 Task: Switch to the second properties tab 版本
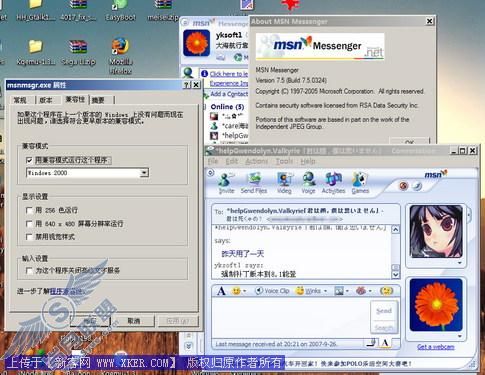(x=46, y=100)
